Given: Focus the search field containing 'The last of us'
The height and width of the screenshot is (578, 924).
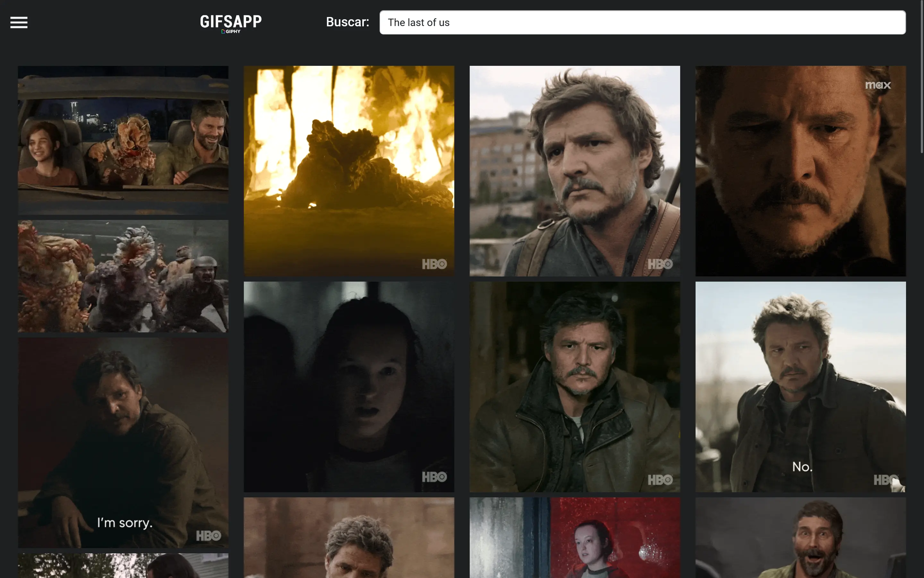Looking at the screenshot, I should point(642,22).
